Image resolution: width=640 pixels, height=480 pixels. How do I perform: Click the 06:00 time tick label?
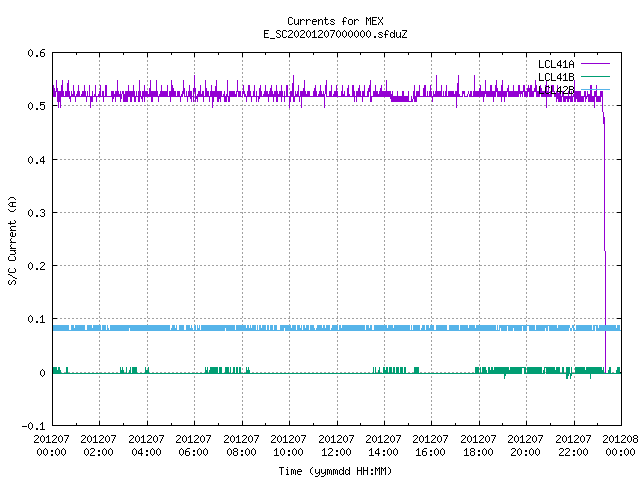click(193, 452)
